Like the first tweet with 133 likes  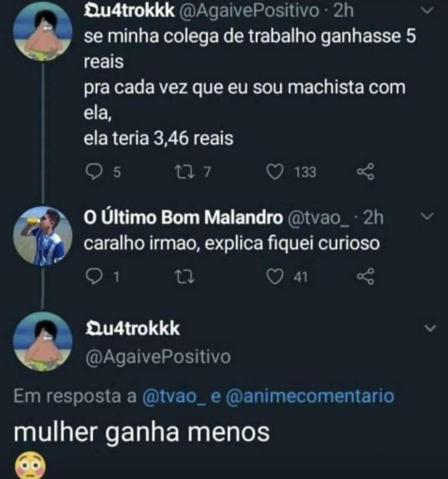pyautogui.click(x=274, y=172)
